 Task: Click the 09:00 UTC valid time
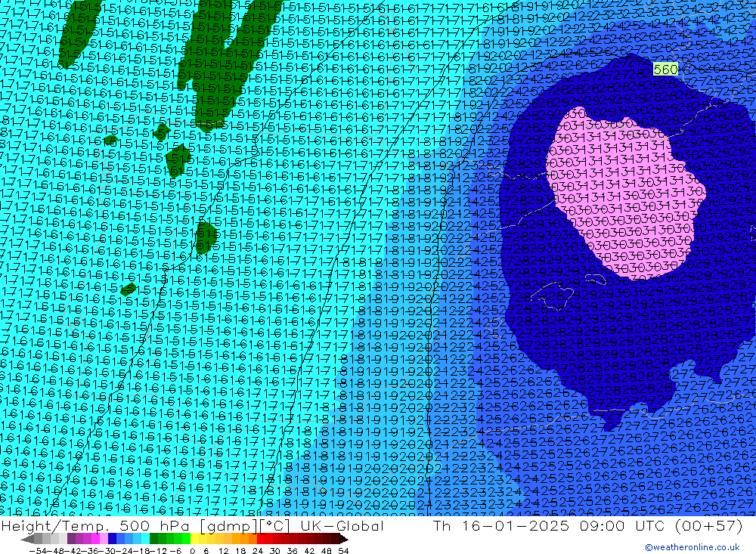[x=622, y=526]
